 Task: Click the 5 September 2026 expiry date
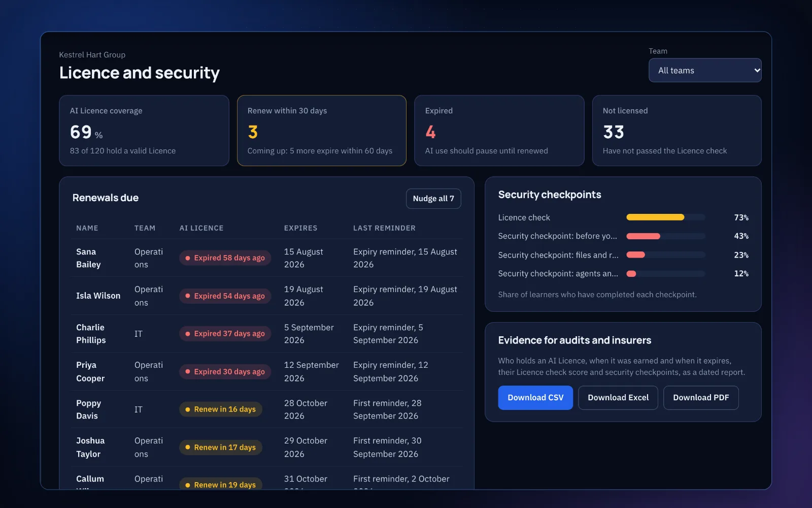tap(309, 334)
